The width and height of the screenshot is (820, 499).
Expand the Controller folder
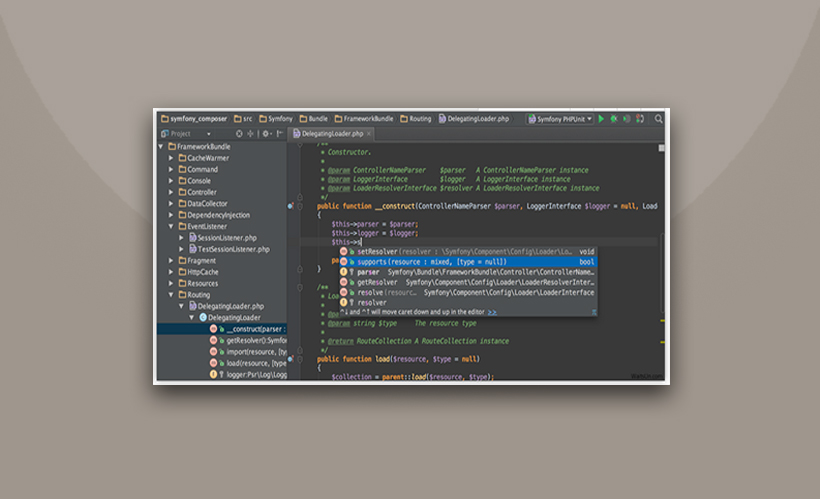click(171, 192)
